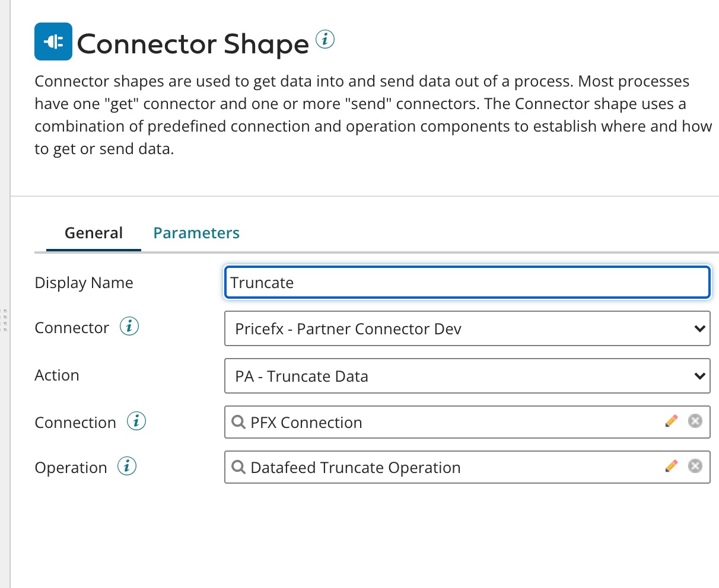The width and height of the screenshot is (719, 588).
Task: Open the pencil editor for Datafeed Truncate Operation
Action: click(x=670, y=466)
